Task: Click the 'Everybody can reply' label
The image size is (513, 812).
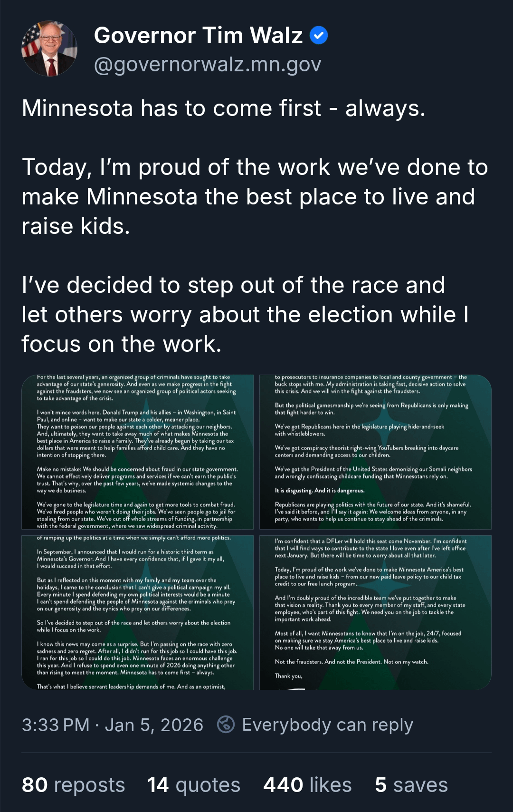Action: (327, 725)
